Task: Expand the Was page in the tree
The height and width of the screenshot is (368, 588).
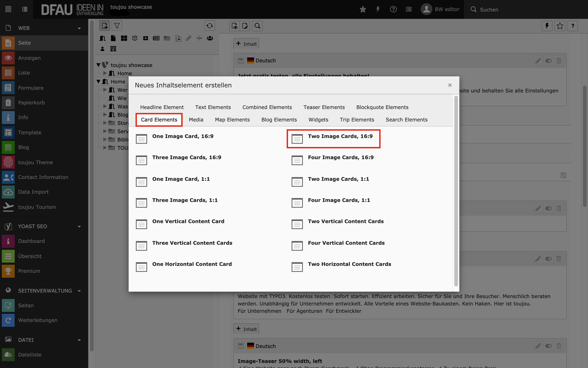Action: (x=105, y=106)
